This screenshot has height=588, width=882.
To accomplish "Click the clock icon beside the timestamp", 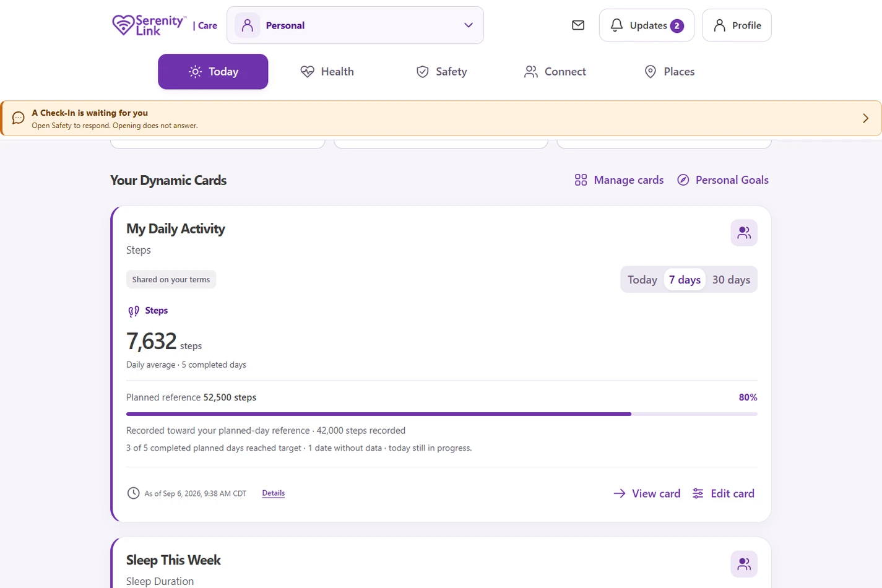I will [133, 493].
